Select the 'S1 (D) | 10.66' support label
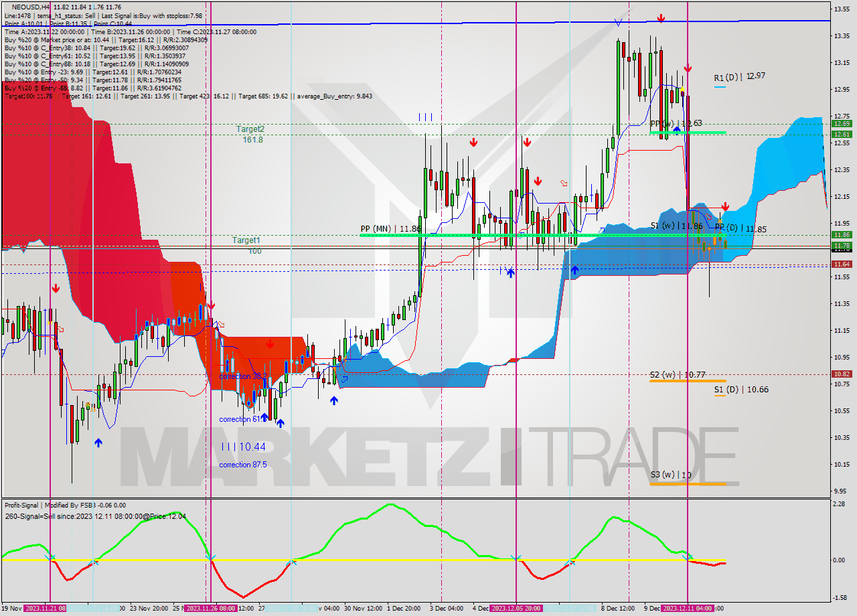The width and height of the screenshot is (857, 616). point(741,389)
